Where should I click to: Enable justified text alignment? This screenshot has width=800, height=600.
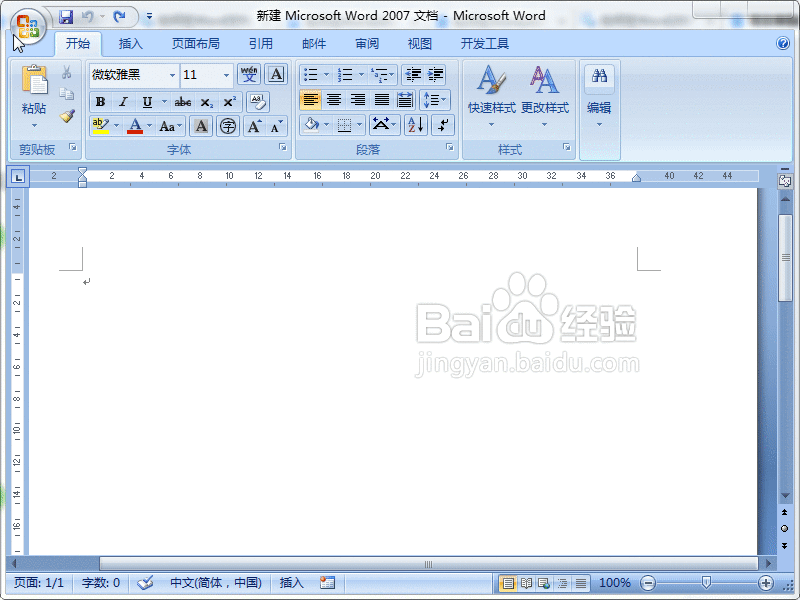381,99
